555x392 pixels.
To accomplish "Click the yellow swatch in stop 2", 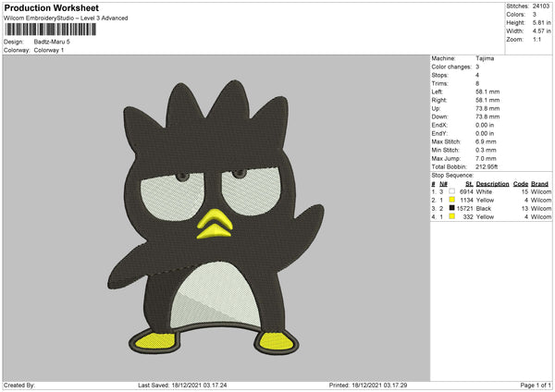I will (x=452, y=200).
